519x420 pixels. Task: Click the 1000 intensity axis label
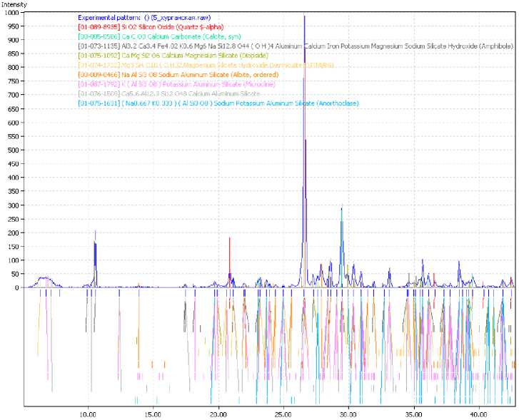12,13
